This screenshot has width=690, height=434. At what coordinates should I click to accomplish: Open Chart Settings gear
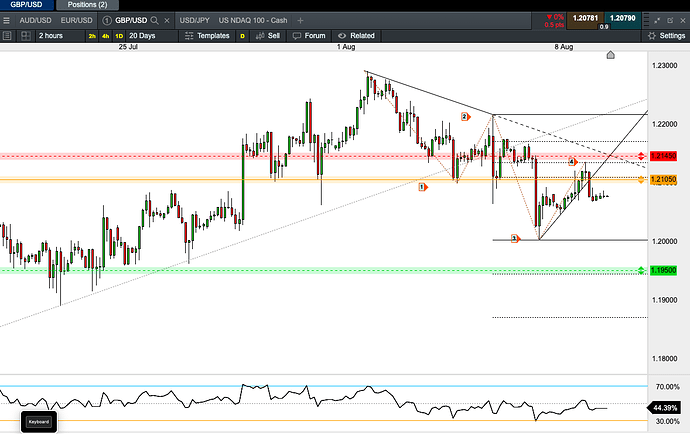(652, 35)
